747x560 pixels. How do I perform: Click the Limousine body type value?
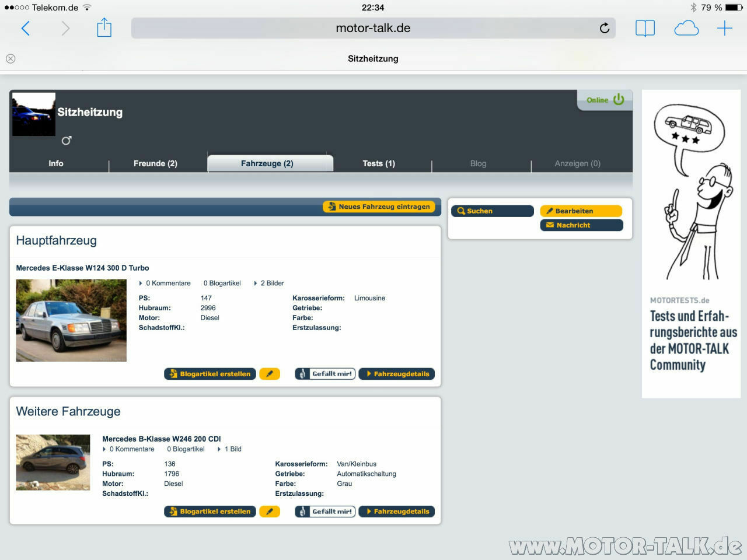click(x=369, y=298)
